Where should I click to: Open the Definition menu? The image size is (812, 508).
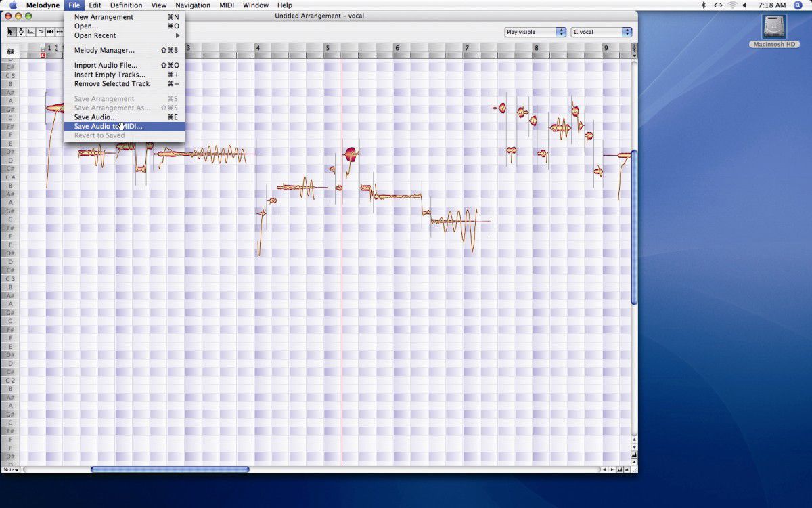coord(126,5)
